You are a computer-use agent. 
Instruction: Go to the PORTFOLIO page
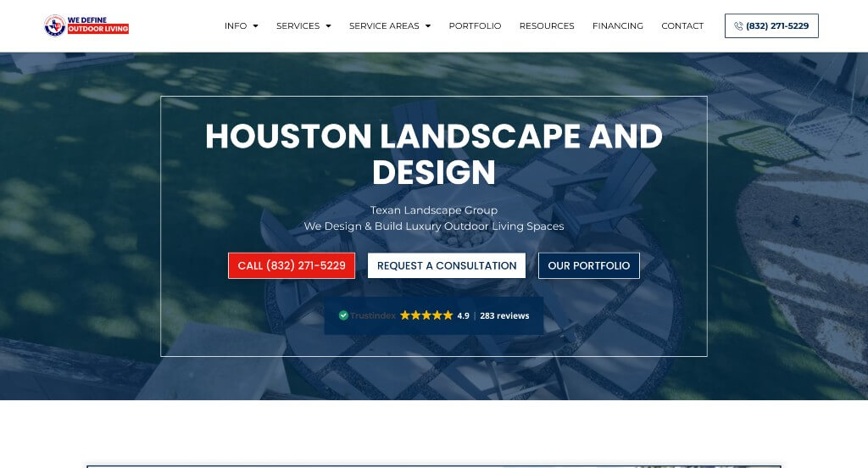click(475, 26)
